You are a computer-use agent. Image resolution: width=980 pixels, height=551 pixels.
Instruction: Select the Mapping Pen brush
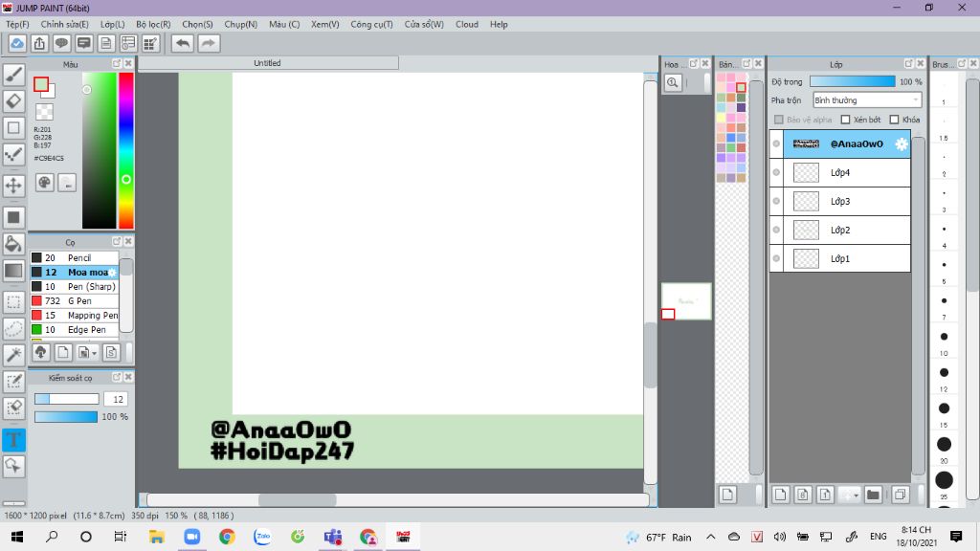coord(75,316)
